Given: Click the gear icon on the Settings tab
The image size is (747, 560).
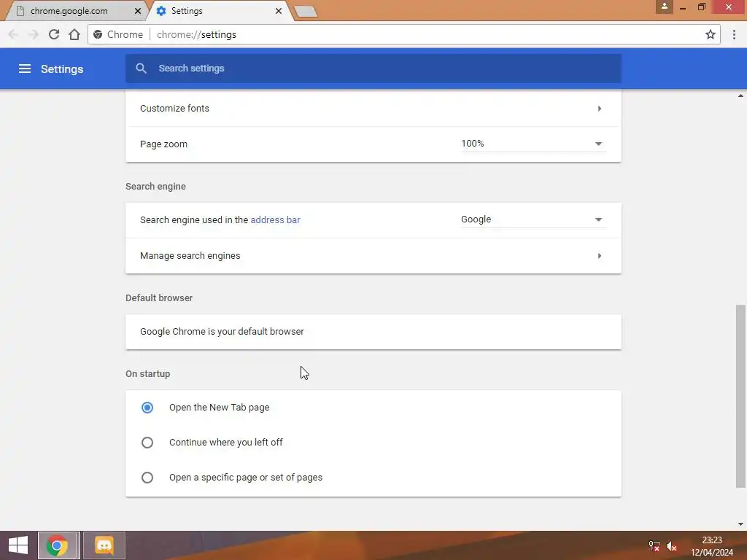Looking at the screenshot, I should 161,11.
